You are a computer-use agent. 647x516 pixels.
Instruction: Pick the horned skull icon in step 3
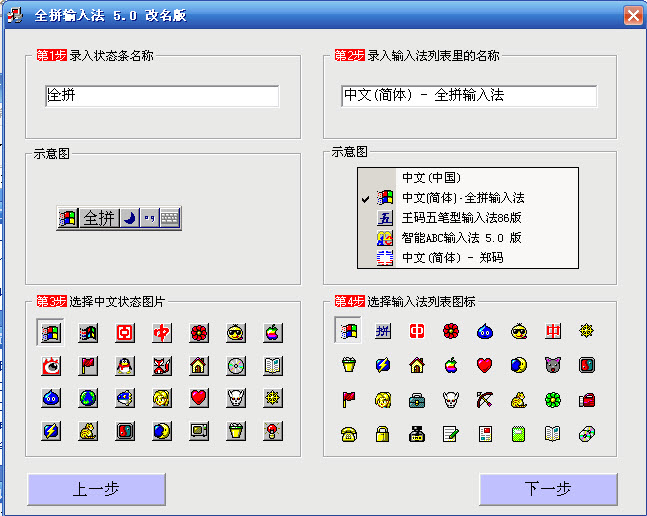(x=236, y=398)
